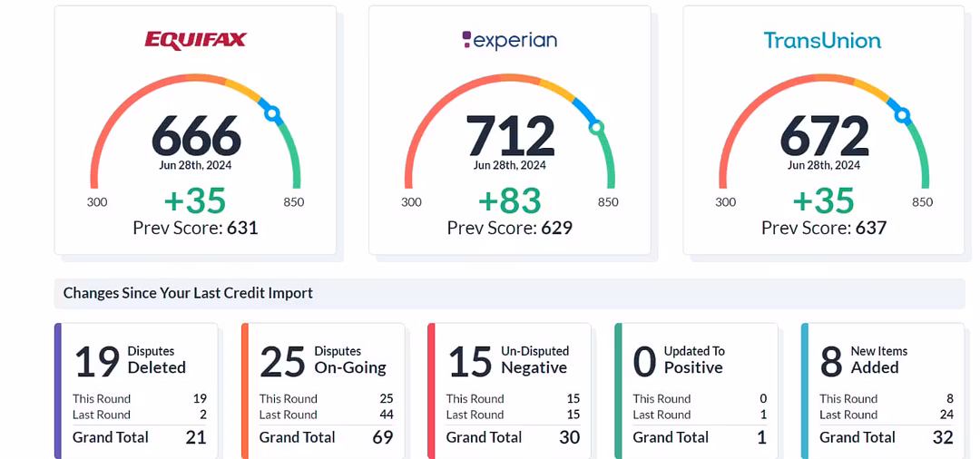
Task: Open the 25 Disputes On-Going card
Action: [x=323, y=391]
